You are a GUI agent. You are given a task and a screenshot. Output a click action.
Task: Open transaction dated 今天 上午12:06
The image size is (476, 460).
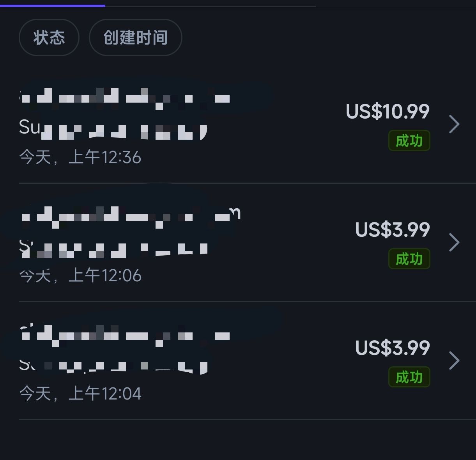pos(247,242)
